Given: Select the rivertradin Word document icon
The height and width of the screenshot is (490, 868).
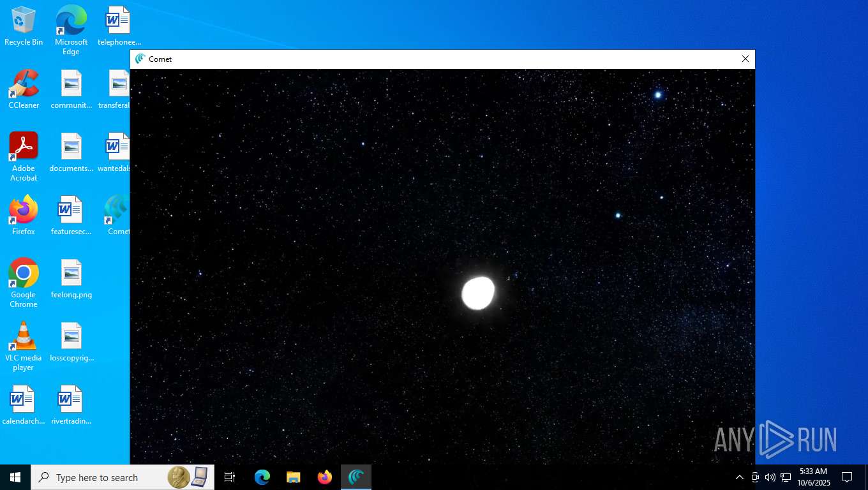Looking at the screenshot, I should point(71,405).
